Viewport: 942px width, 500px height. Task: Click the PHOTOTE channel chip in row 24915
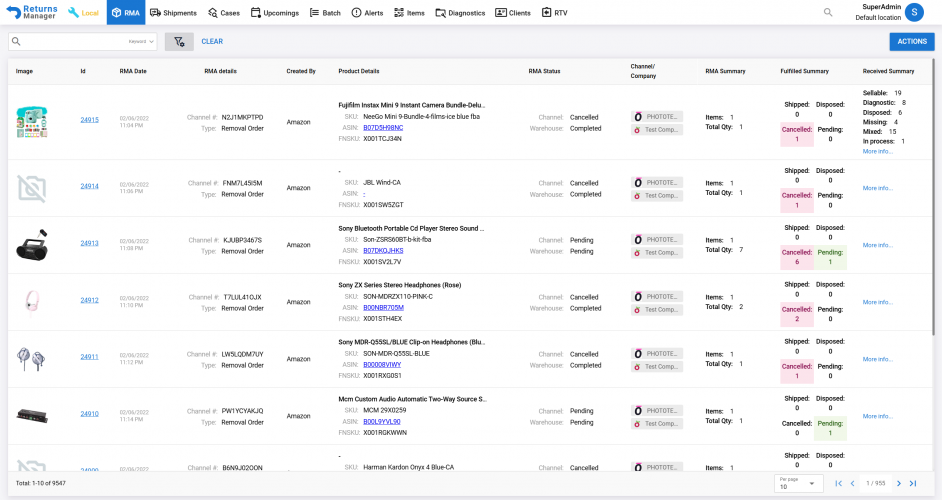(657, 117)
